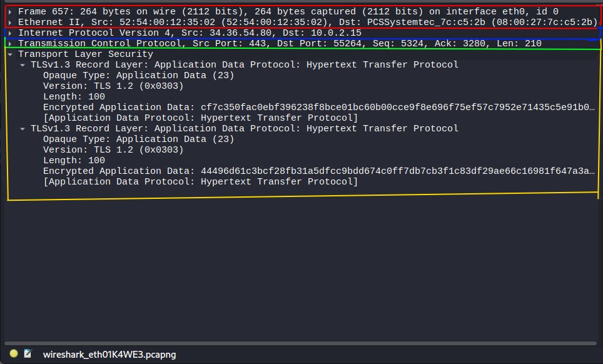This screenshot has height=364, width=603.
Task: Select Version TLS 1.2 in first record
Action: click(x=113, y=86)
